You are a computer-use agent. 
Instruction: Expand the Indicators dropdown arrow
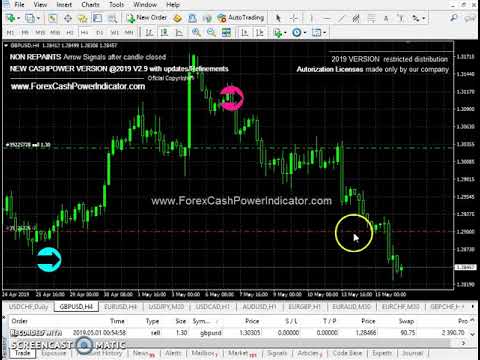click(x=285, y=33)
